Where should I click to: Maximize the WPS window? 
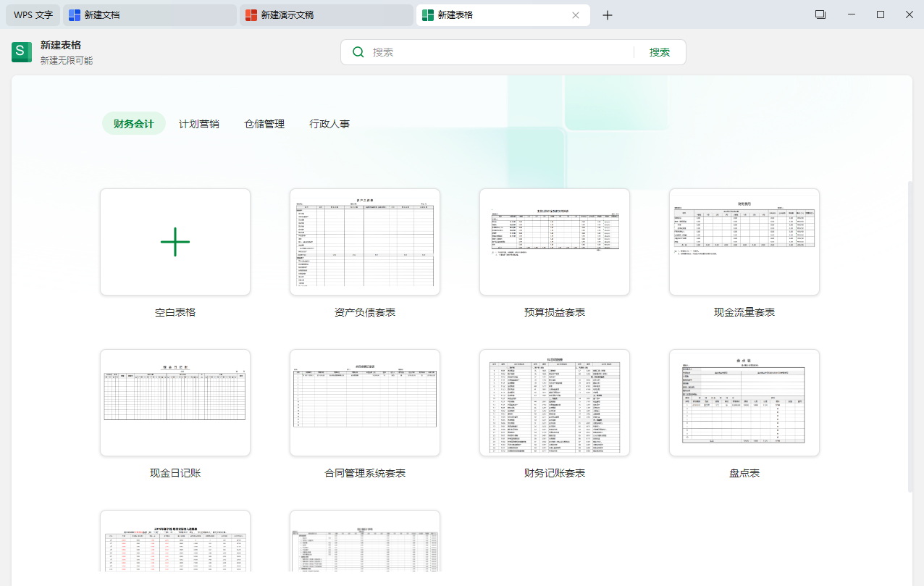tap(881, 14)
